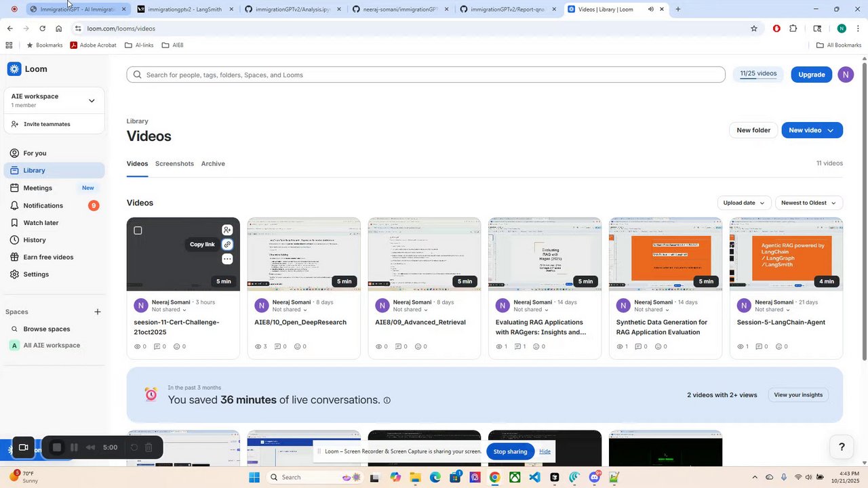Switch to the immigrationgptv2 LangSmith browser tab
This screenshot has width=868, height=488.
185,9
